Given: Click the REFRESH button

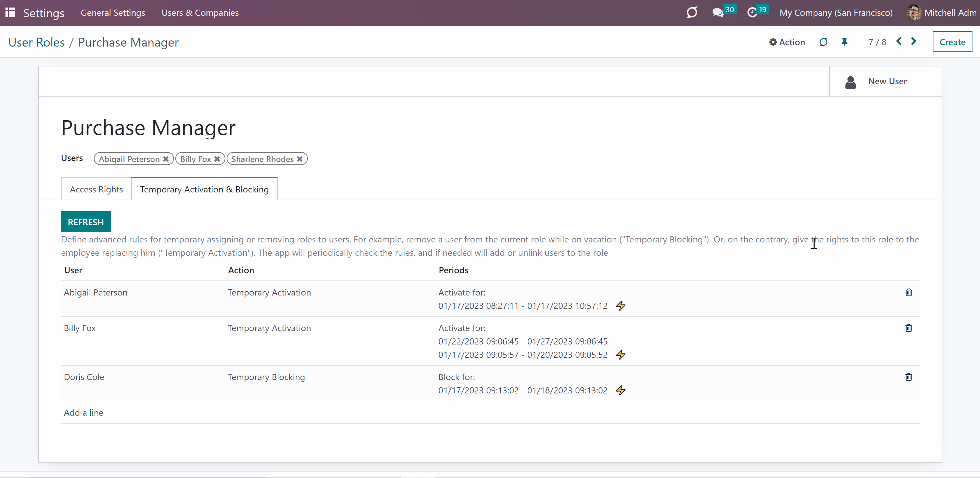Looking at the screenshot, I should coord(86,222).
